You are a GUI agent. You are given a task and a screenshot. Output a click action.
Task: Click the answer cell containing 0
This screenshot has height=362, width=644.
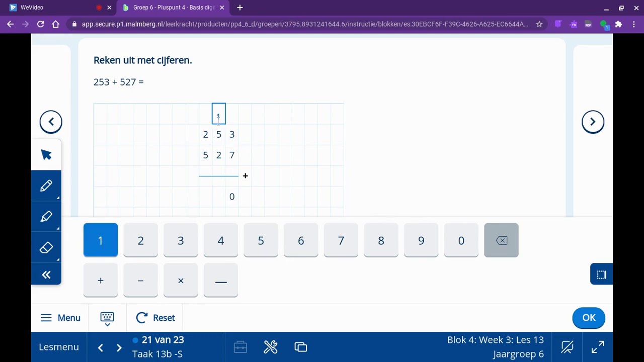click(232, 197)
